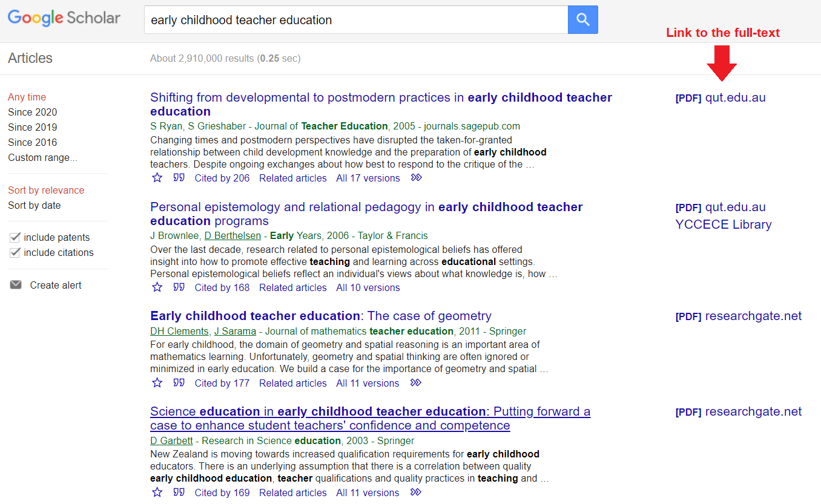
Task: Show more options for Science education article
Action: (x=416, y=493)
